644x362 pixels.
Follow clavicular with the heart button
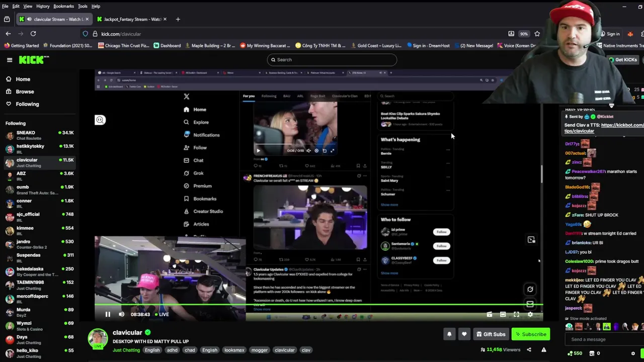pyautogui.click(x=464, y=334)
